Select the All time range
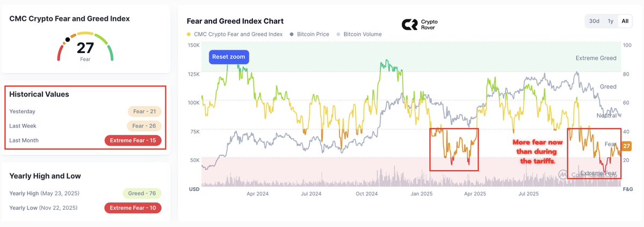The image size is (644, 227). [x=625, y=21]
